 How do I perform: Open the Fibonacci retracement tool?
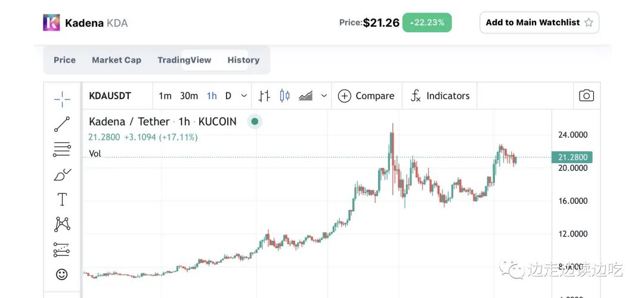tap(62, 149)
